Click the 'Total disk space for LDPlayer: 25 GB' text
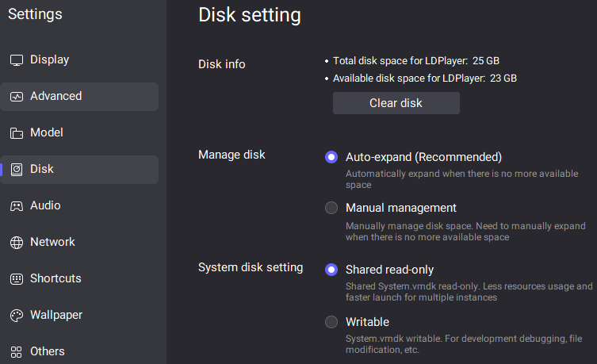Viewport: 597px width, 364px height. click(416, 61)
